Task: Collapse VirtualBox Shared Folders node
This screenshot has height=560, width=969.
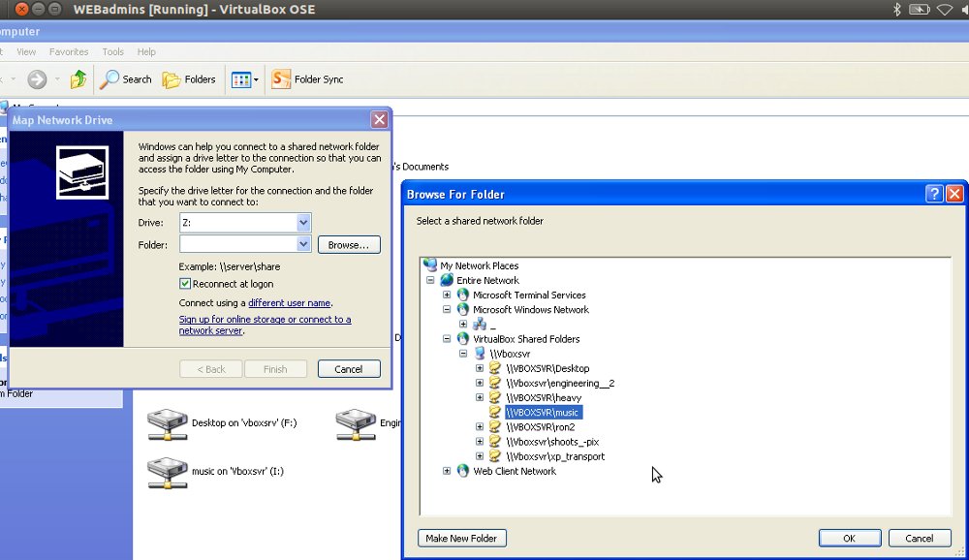Action: (x=447, y=339)
